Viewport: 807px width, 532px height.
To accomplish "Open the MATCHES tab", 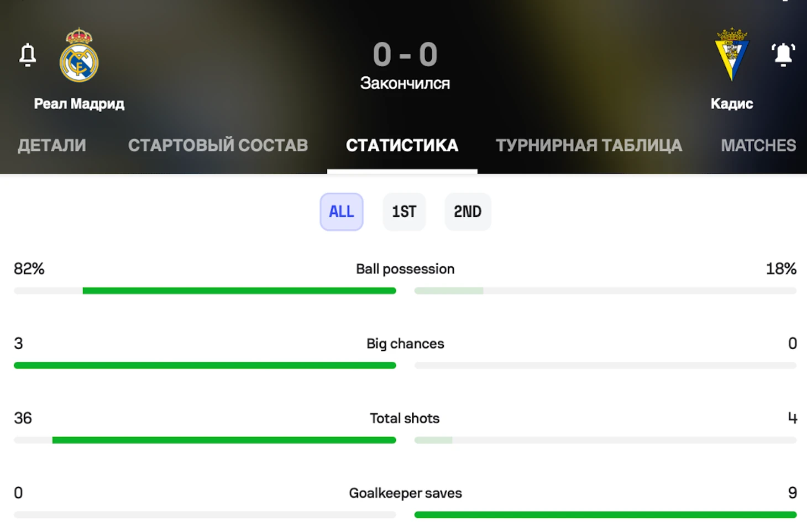I will (x=758, y=145).
